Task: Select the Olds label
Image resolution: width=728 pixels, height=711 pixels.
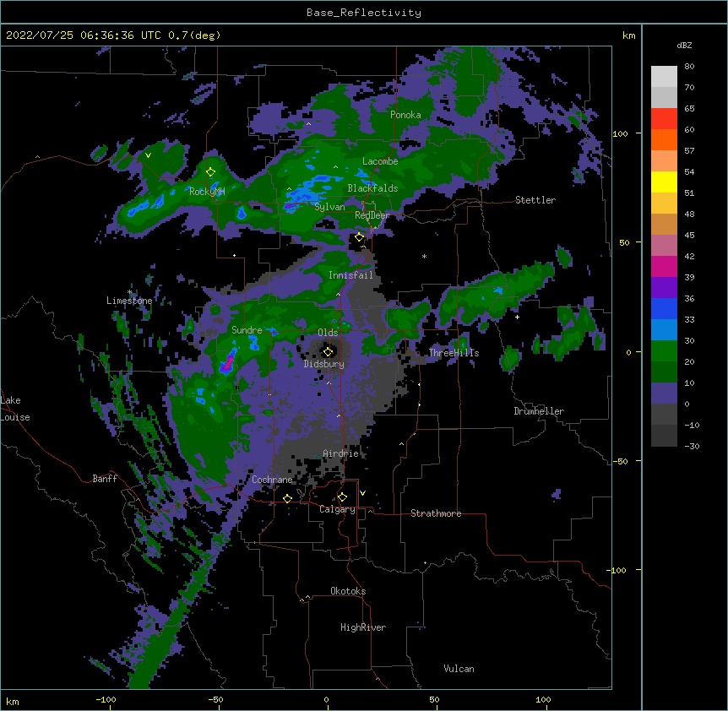Action: [x=328, y=333]
